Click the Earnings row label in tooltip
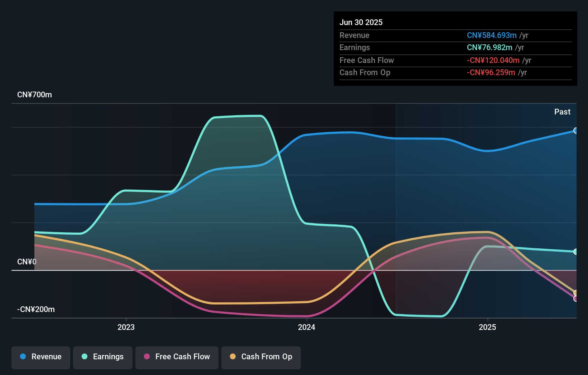 coord(355,48)
